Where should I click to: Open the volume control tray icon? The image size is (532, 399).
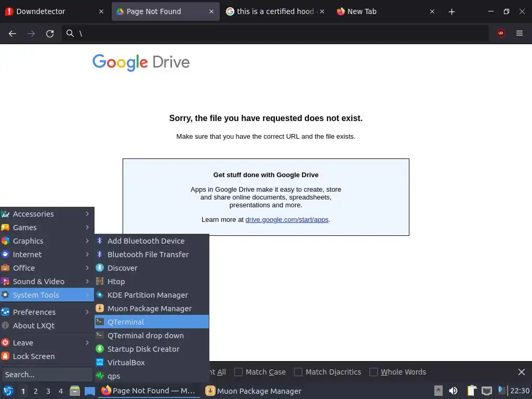[x=453, y=391]
